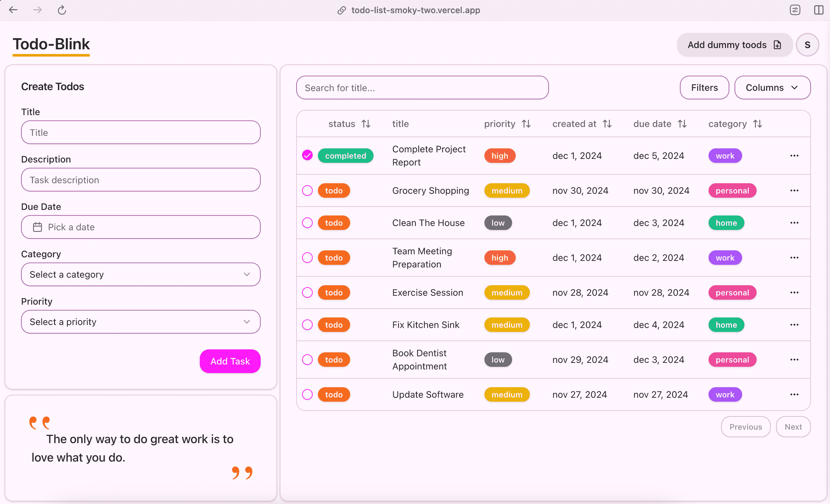
Task: Uncheck the completed Complete Project Report task
Action: click(307, 156)
